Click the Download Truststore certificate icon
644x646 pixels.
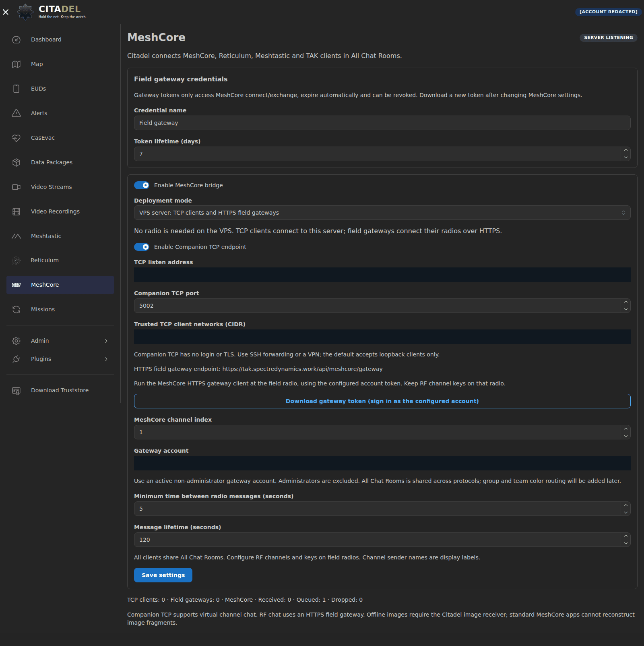(16, 391)
